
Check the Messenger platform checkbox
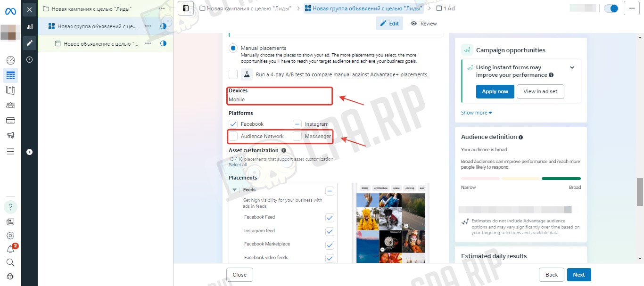coord(297,136)
